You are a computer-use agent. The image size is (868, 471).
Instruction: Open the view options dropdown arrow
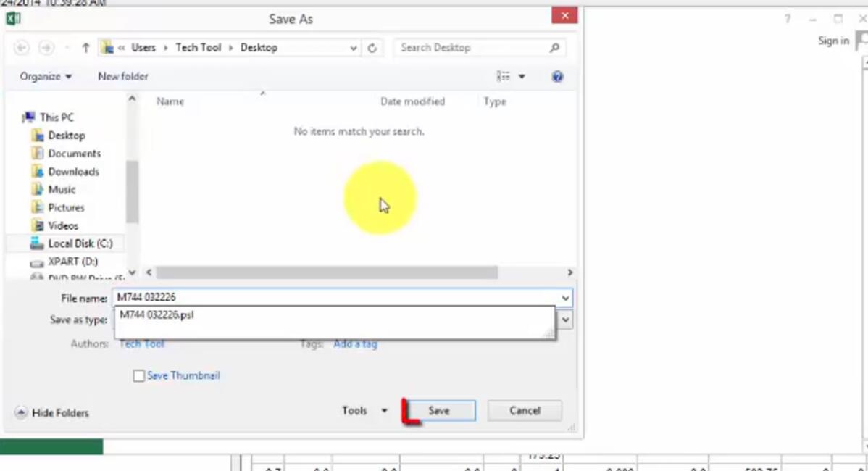522,76
